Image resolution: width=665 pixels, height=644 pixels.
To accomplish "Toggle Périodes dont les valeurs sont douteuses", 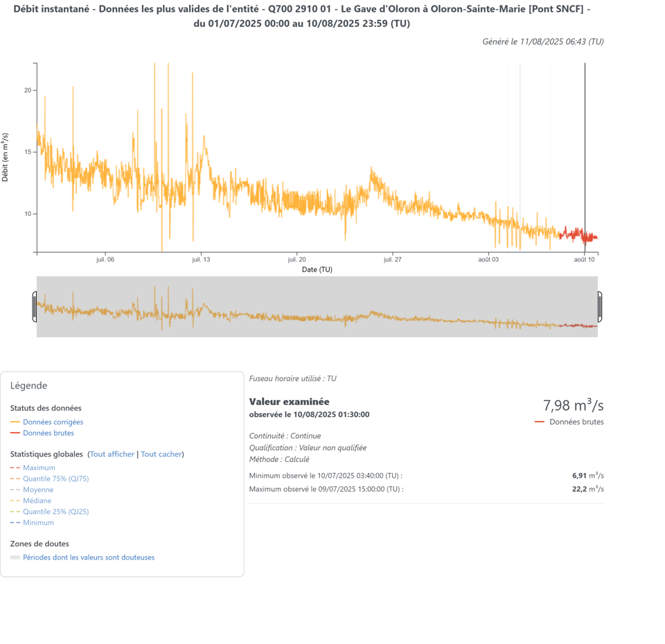I will click(x=88, y=557).
